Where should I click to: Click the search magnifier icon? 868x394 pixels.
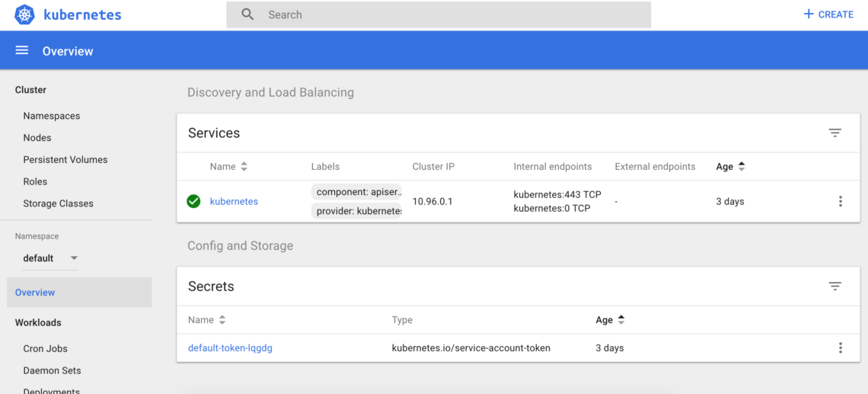tap(247, 14)
